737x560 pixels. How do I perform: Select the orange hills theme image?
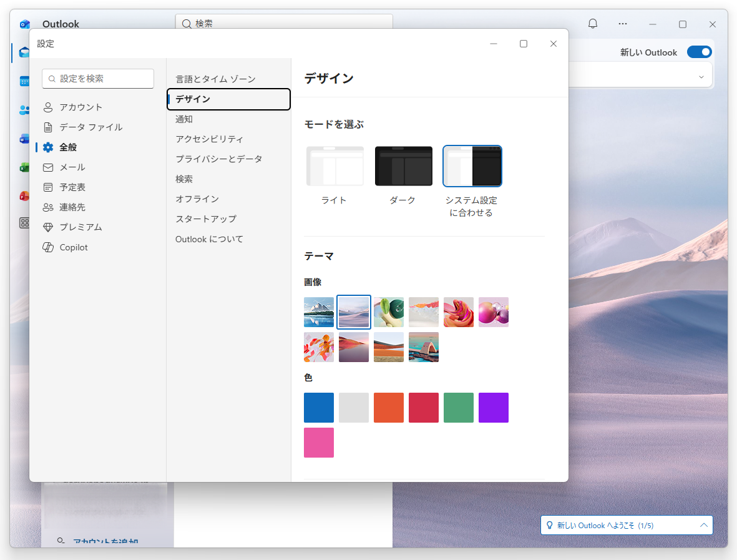(389, 347)
